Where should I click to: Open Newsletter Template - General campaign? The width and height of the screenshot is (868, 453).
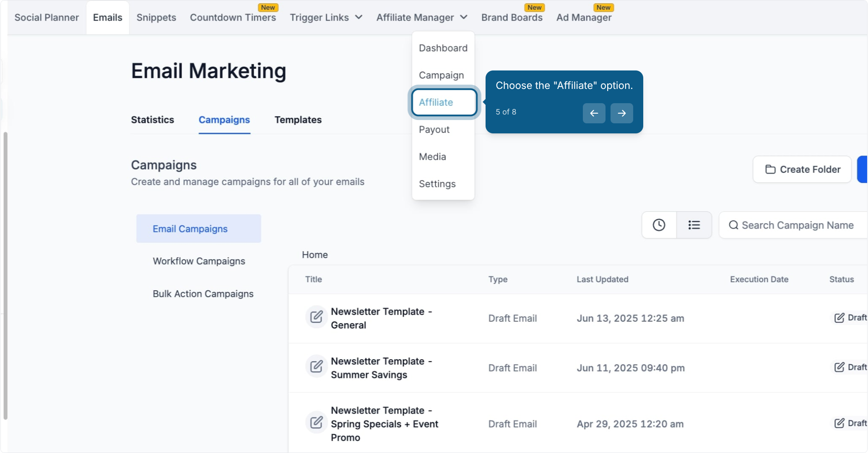(x=381, y=318)
